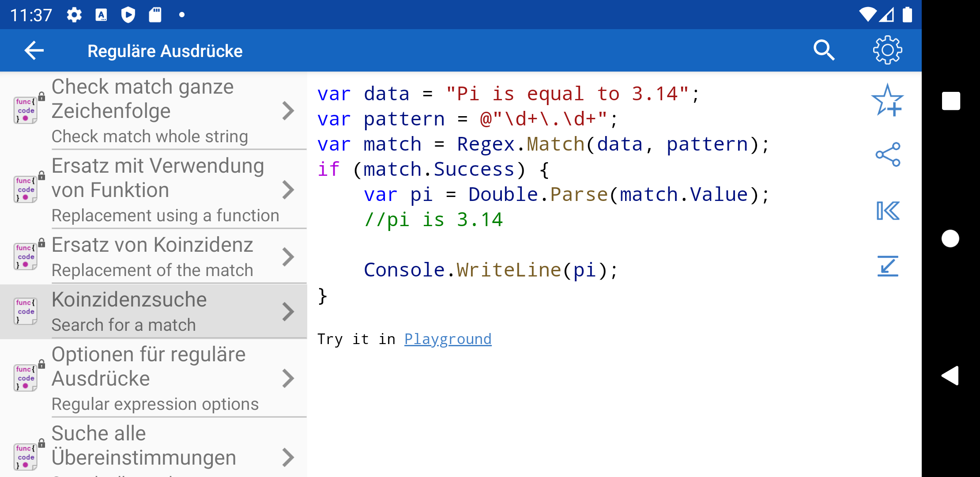Expand Ersatz von Koinzidenz chevron
The height and width of the screenshot is (477, 980).
[x=288, y=257]
